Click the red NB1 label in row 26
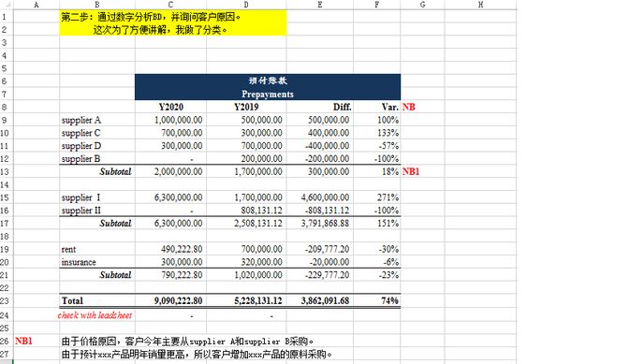630x364 pixels. point(23,342)
